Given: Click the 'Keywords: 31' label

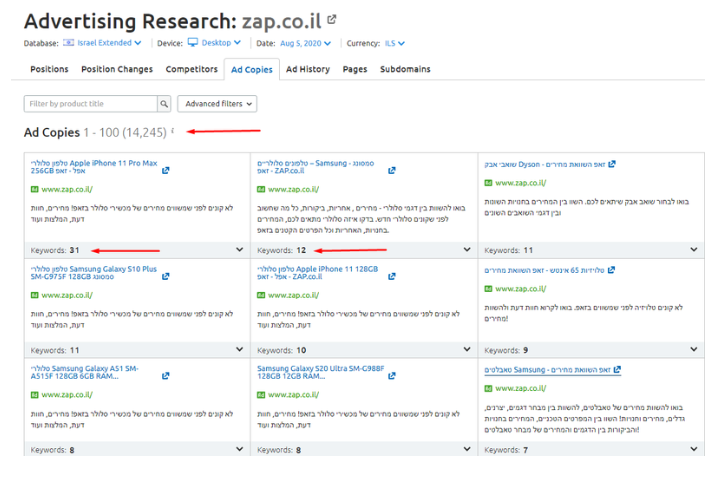Looking at the screenshot, I should click(55, 250).
